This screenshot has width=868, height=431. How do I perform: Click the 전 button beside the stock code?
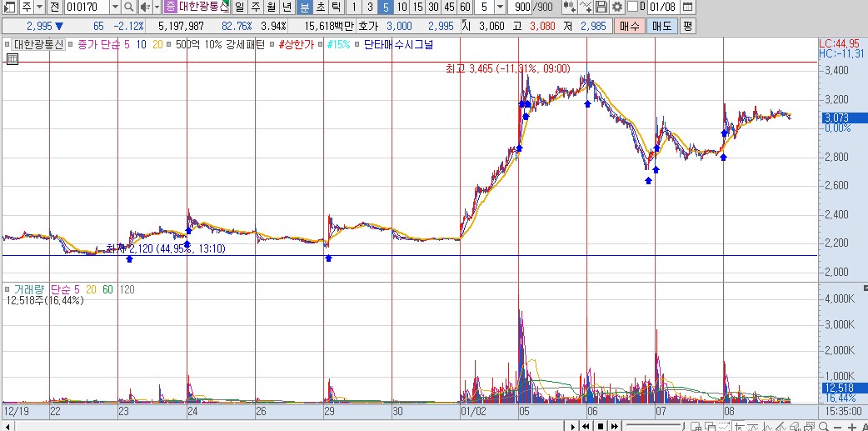pos(53,8)
